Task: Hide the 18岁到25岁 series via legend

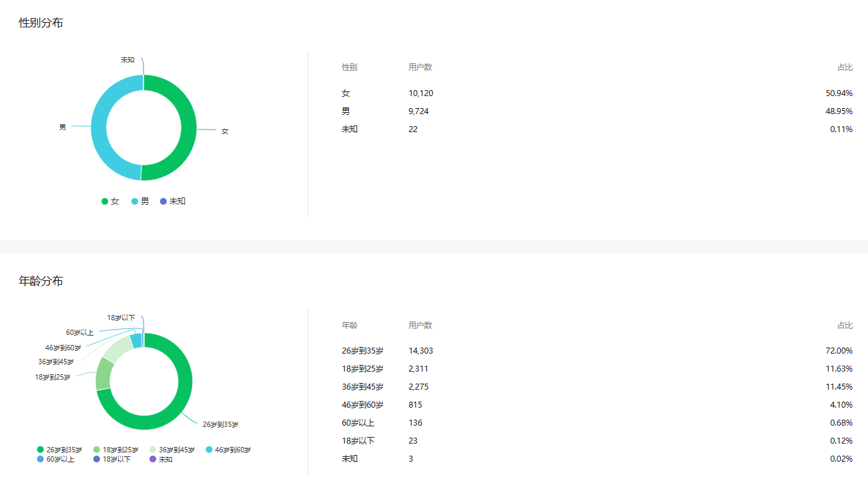Action: tap(116, 450)
